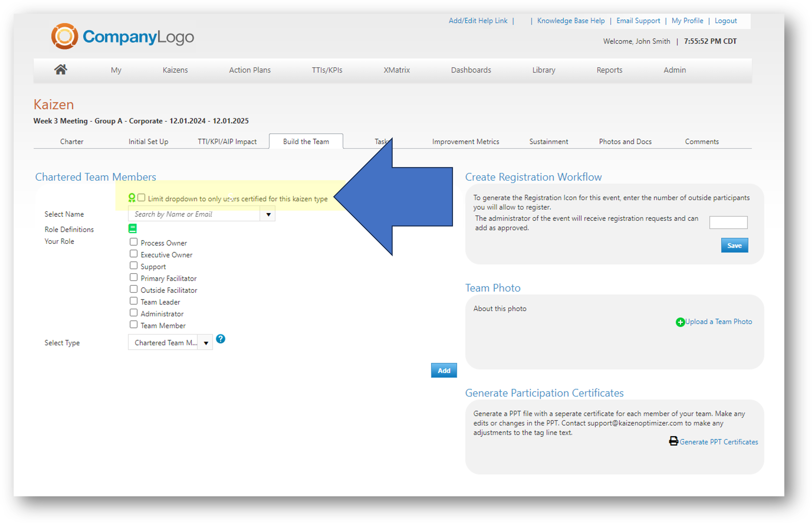Switch to the Photos and Docs tab
812x524 pixels.
[x=625, y=142]
